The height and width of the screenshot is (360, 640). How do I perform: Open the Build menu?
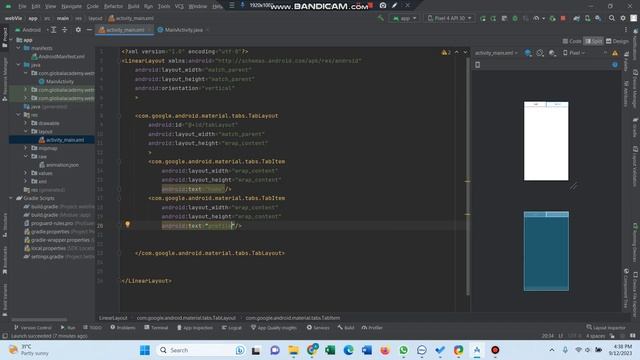133,6
